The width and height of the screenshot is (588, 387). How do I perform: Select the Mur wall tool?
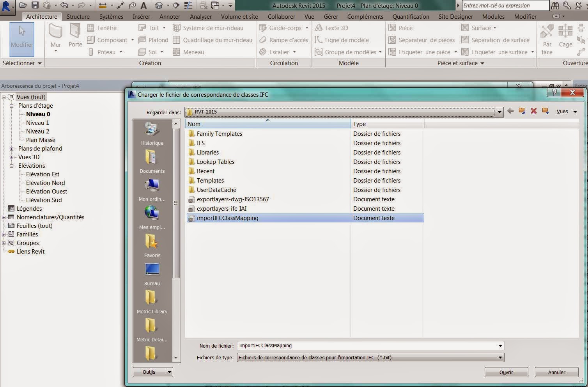(56, 38)
